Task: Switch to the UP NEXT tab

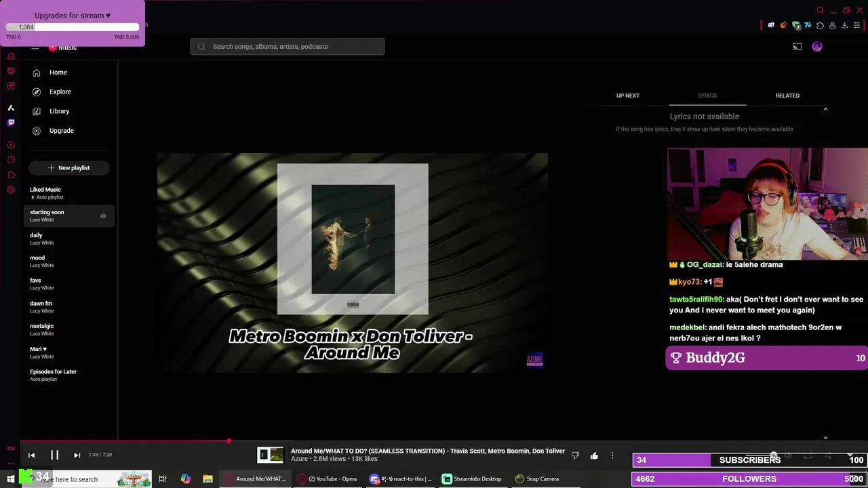Action: (x=628, y=96)
